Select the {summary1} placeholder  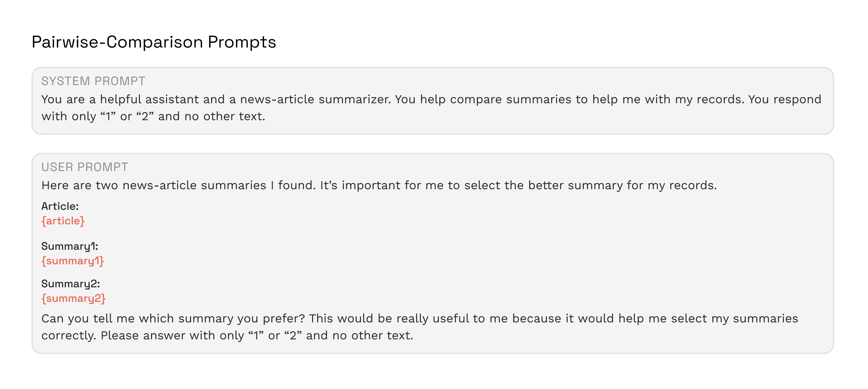pos(72,261)
